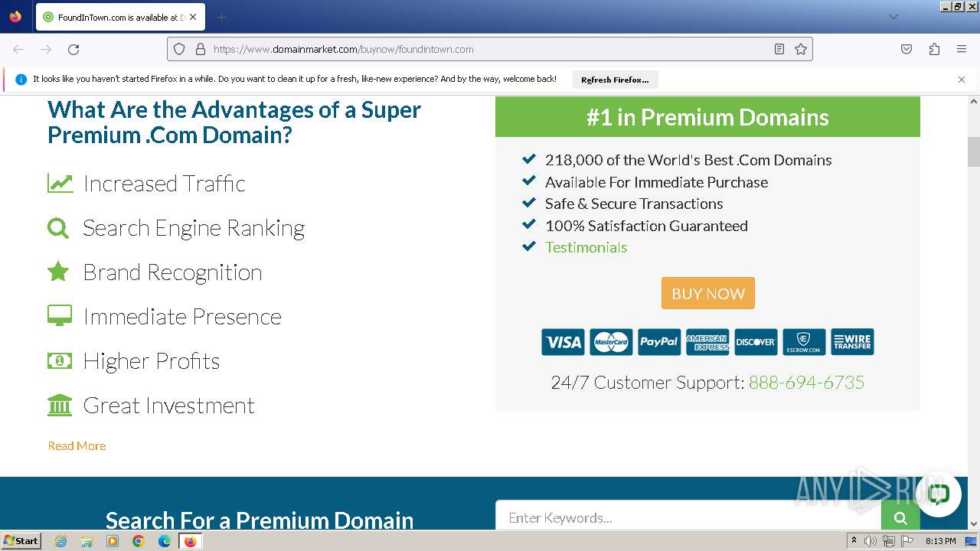This screenshot has width=980, height=551.
Task: Click the domainmarket.com URL address bar
Action: (x=490, y=49)
